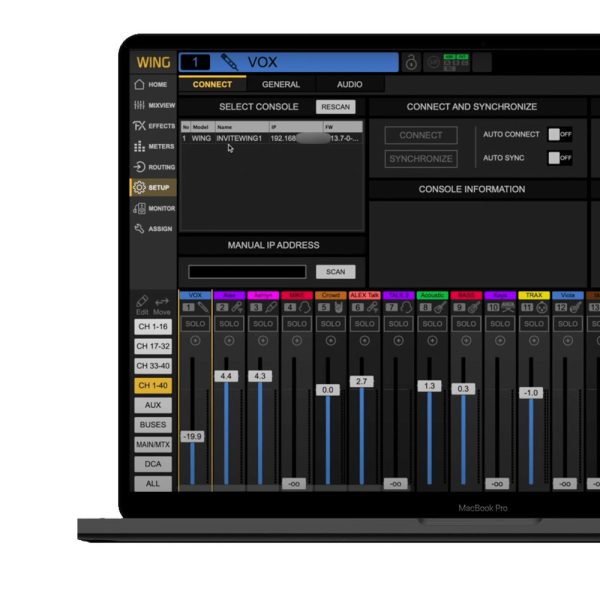Viewport: 600px width, 600px height.
Task: Click the lock icon beside the VOX title
Action: (x=411, y=62)
